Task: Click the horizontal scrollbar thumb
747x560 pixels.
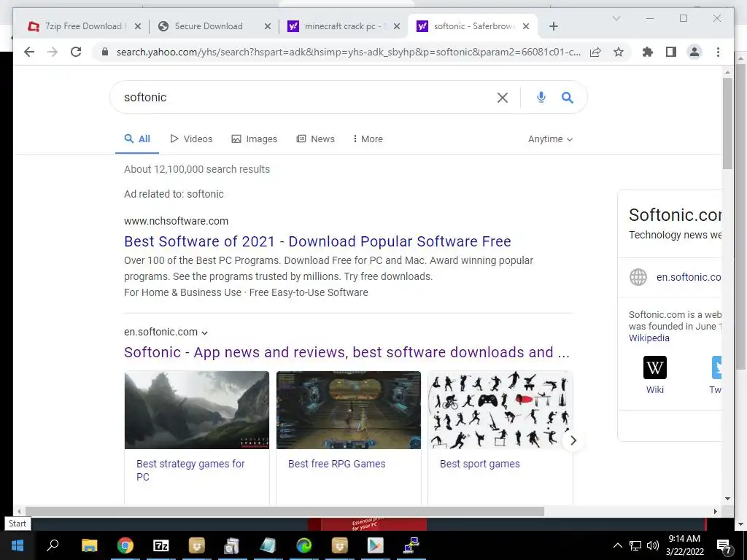Action: pos(285,511)
